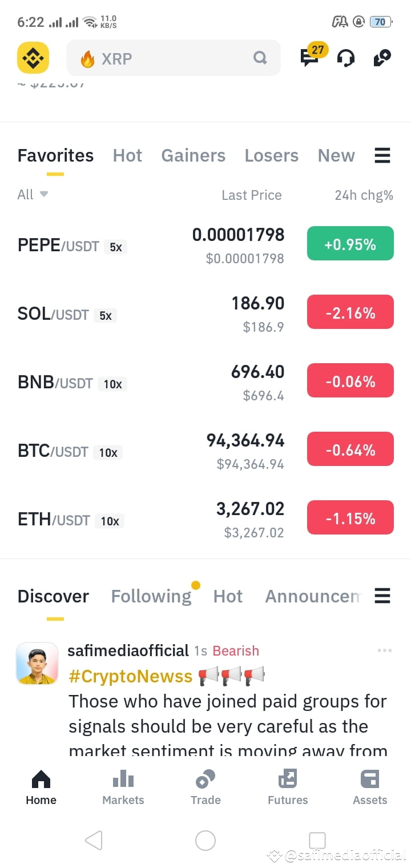
Task: Switch to the Following feed tab
Action: click(151, 596)
